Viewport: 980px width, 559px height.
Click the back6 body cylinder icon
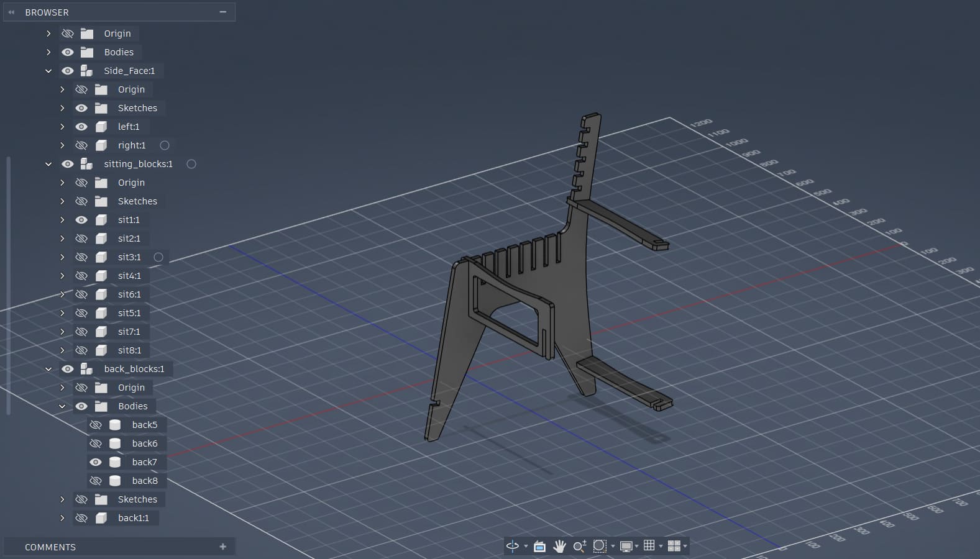click(x=115, y=443)
